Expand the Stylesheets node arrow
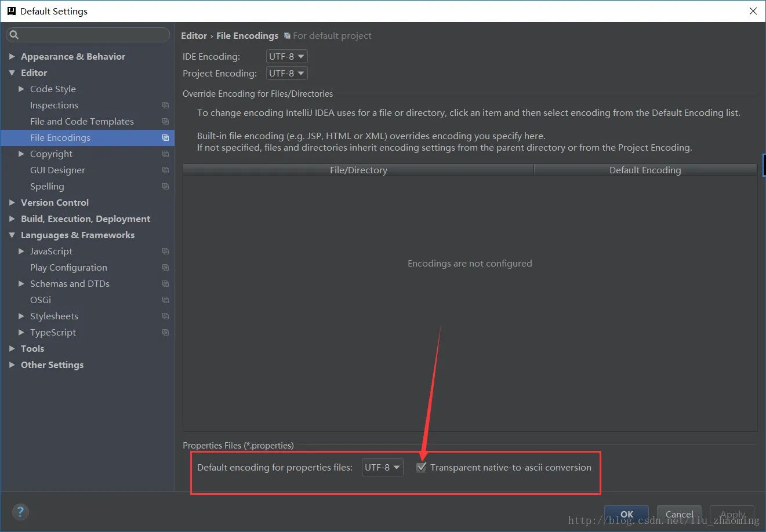Viewport: 766px width, 532px height. point(21,316)
